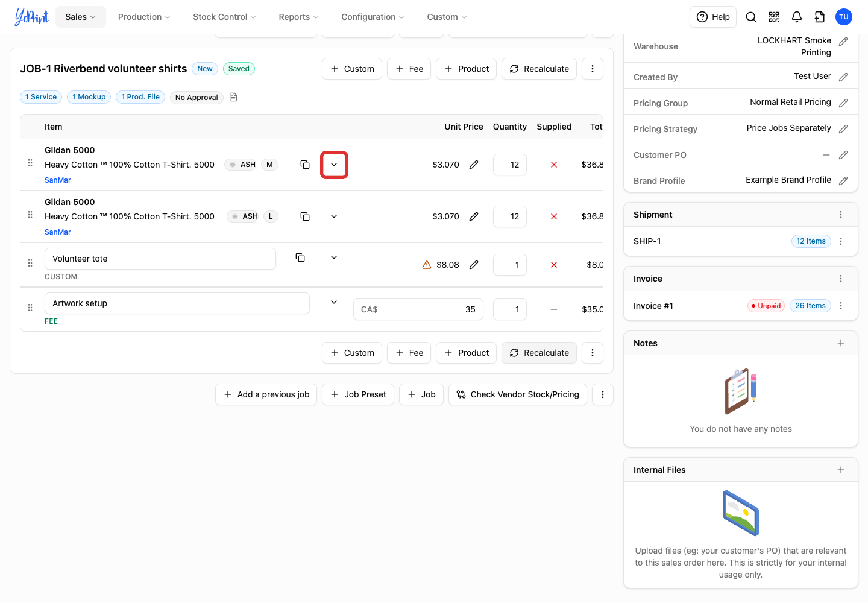Expand the Gildan 5000 ASH M row
The width and height of the screenshot is (868, 603).
coord(334,165)
